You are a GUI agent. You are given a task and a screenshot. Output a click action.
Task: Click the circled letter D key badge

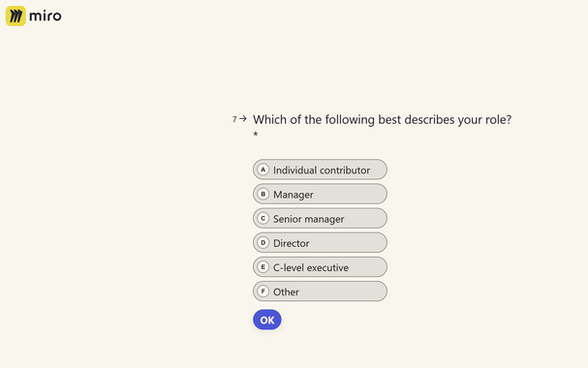click(x=263, y=243)
